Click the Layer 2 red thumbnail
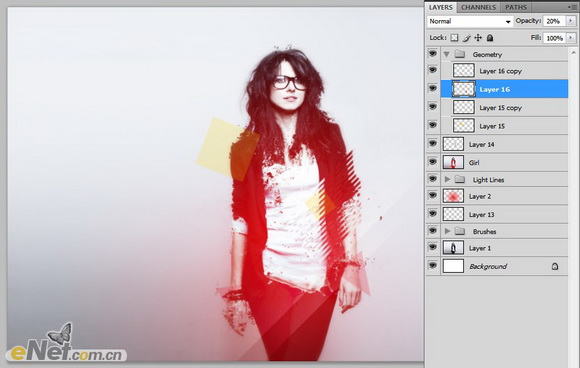Image resolution: width=580 pixels, height=368 pixels. tap(453, 196)
